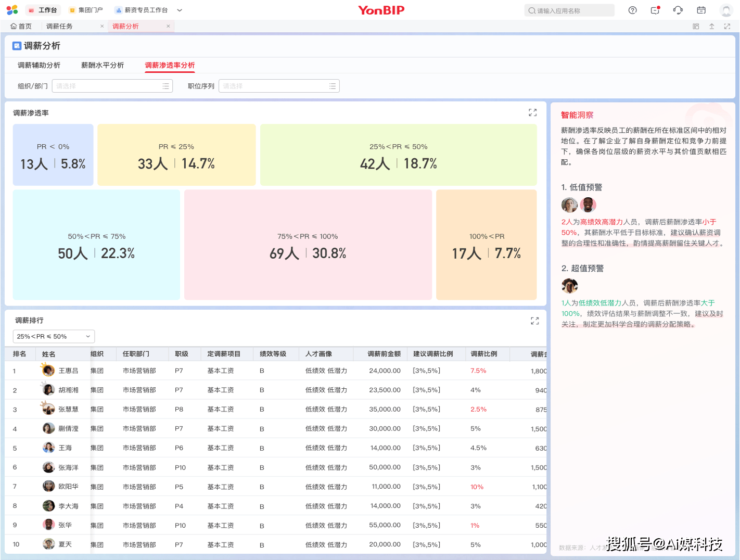
Task: Switch to the 薪酬水平分析 tab
Action: pyautogui.click(x=103, y=65)
